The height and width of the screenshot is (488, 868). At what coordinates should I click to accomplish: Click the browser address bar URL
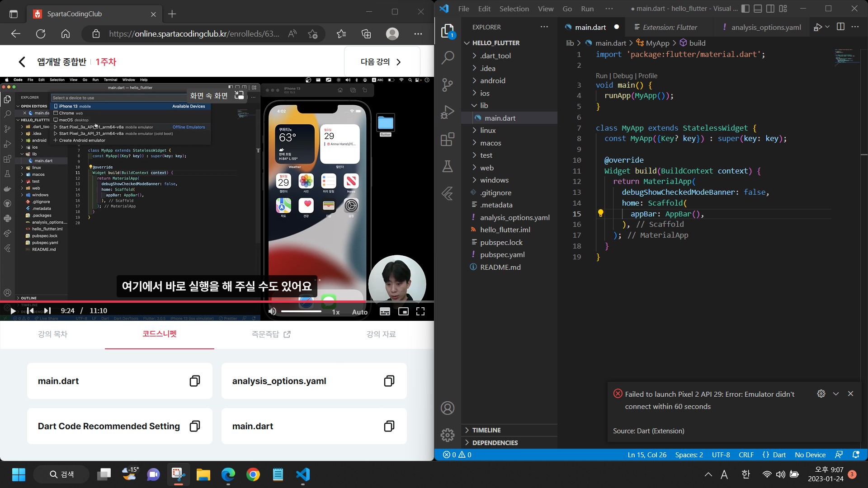(194, 34)
